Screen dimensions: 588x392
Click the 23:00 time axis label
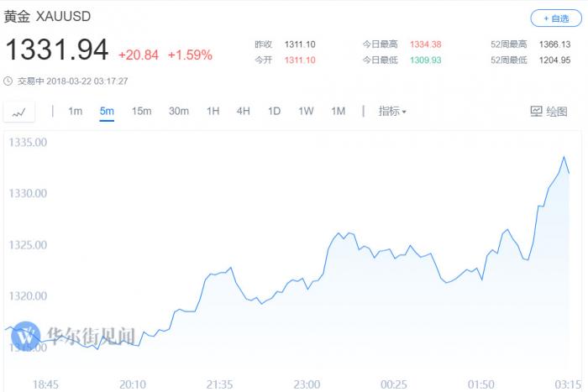307,384
